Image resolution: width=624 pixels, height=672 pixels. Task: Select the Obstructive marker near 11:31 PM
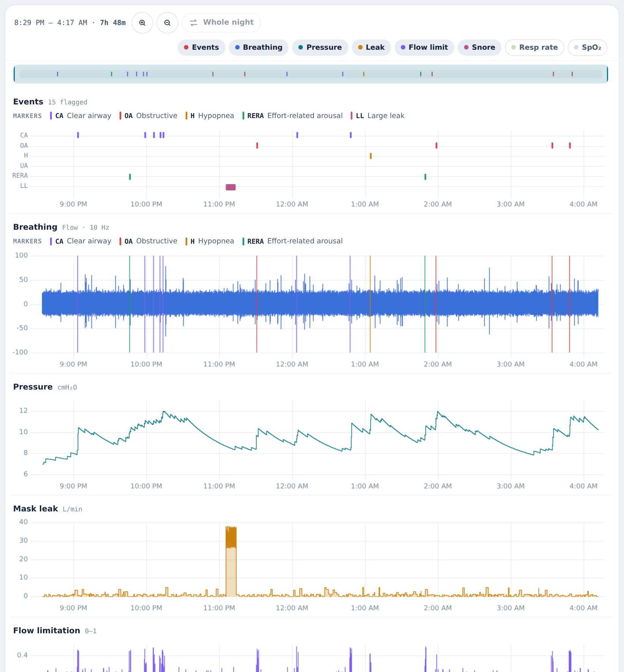click(x=257, y=145)
